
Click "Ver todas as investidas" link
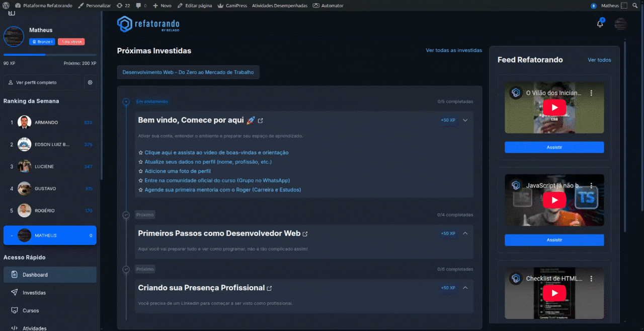coord(453,50)
